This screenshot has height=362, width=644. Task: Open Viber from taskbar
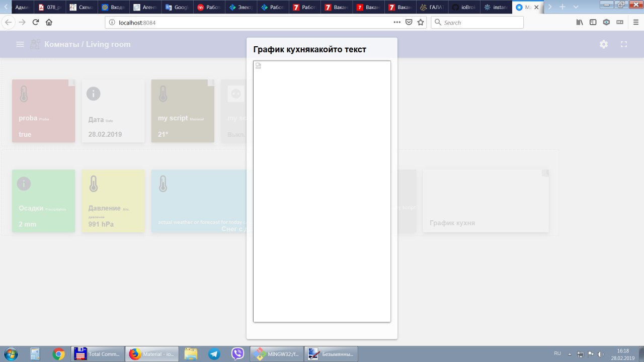238,354
